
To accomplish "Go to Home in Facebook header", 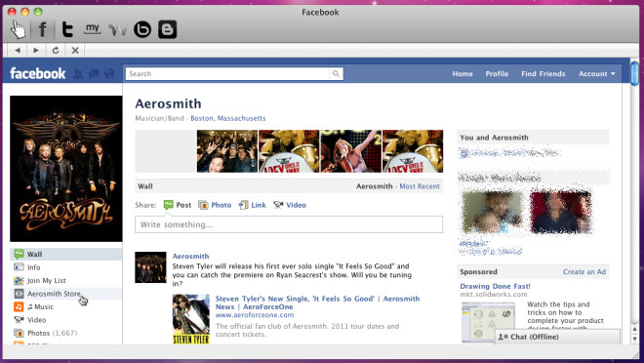I will pyautogui.click(x=463, y=74).
